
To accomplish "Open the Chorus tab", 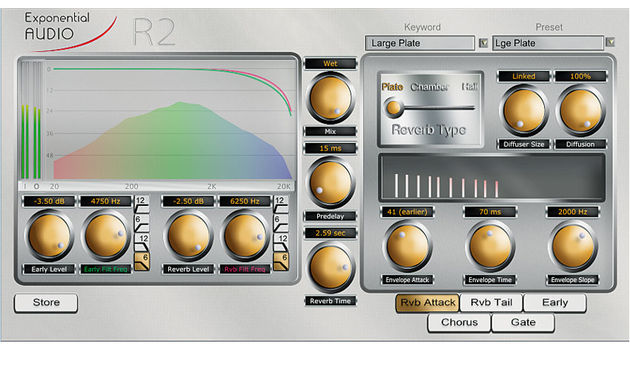I will click(459, 323).
